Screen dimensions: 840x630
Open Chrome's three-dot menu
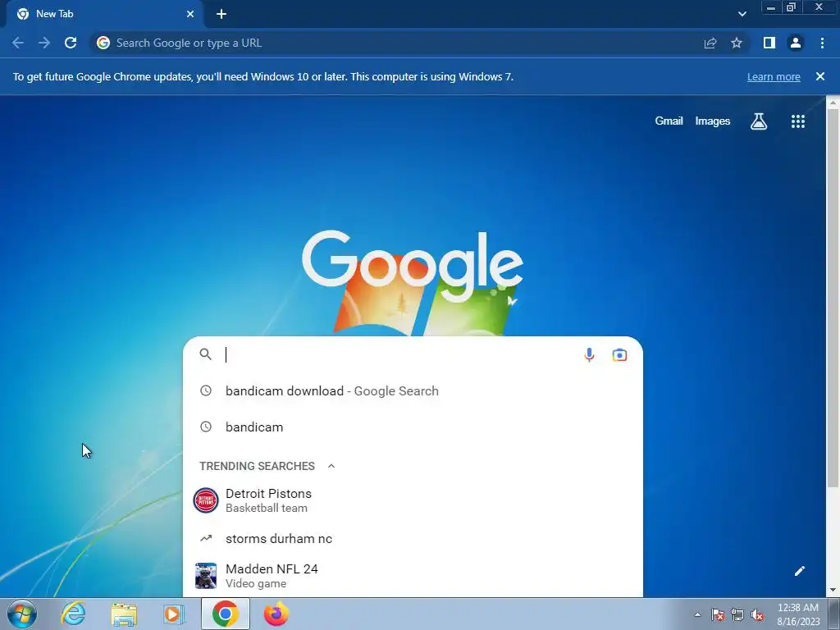click(822, 43)
